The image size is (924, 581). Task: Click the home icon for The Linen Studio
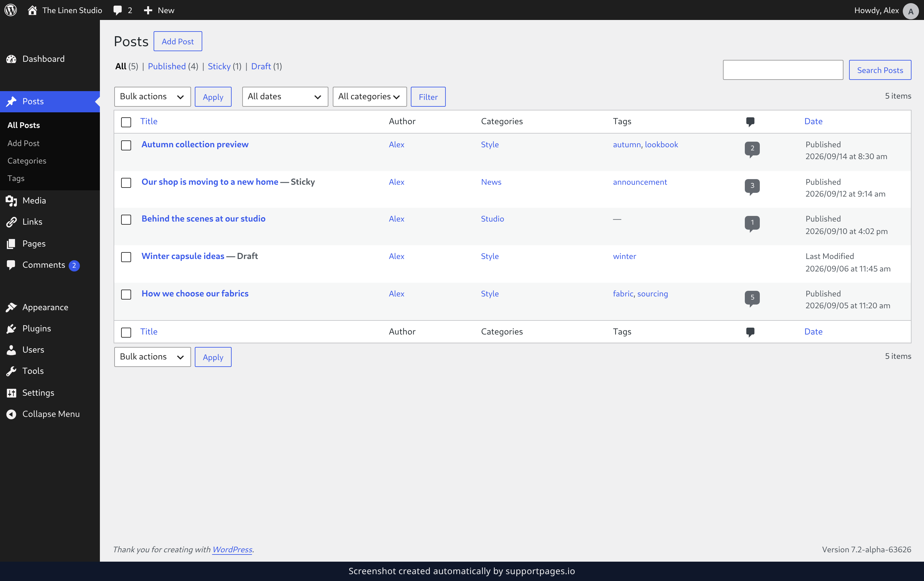[32, 10]
